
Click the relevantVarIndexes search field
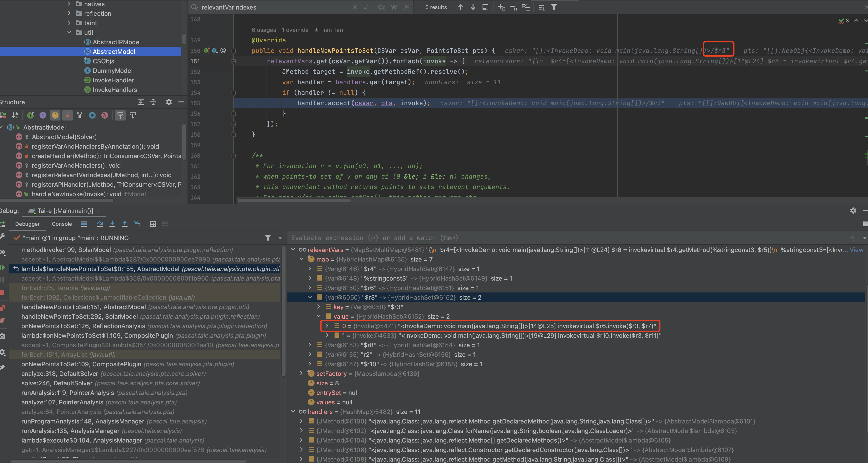coord(275,7)
